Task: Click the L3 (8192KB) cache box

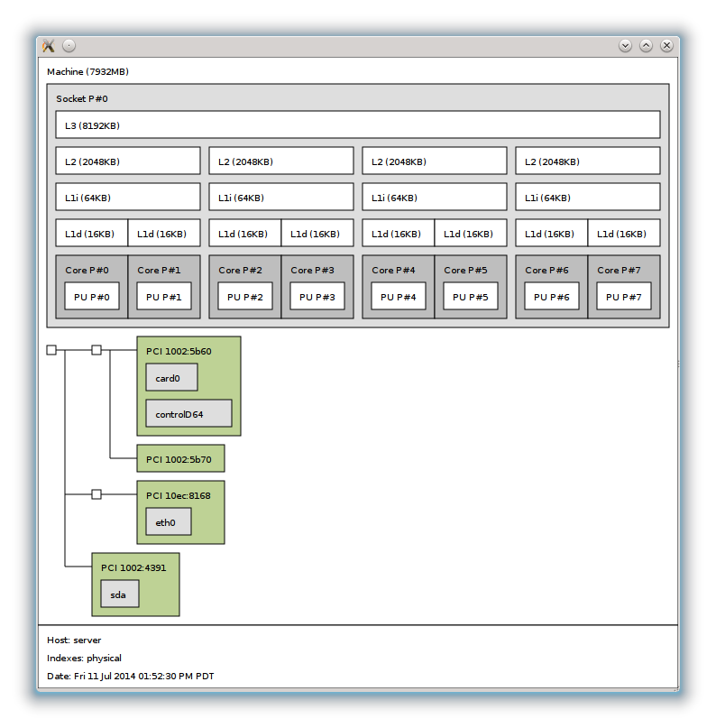Action: 357,124
